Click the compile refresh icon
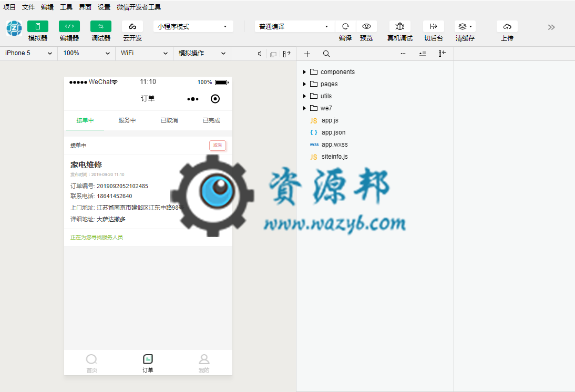 tap(345, 26)
